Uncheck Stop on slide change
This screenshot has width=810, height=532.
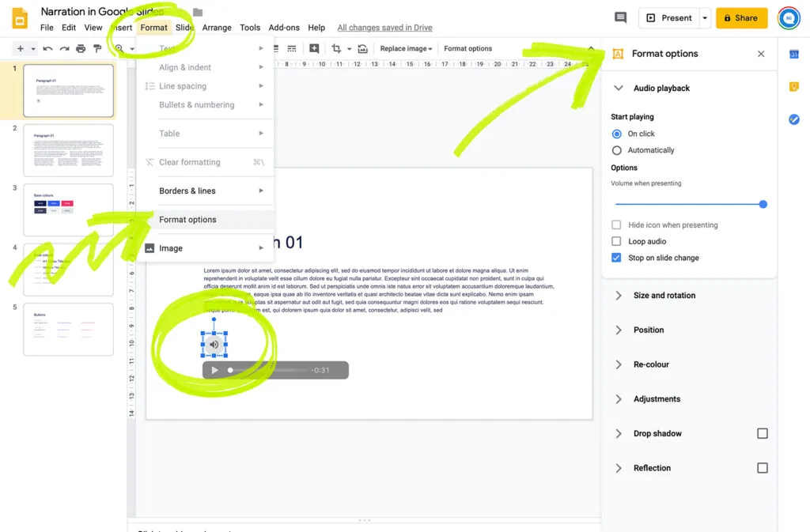click(616, 258)
